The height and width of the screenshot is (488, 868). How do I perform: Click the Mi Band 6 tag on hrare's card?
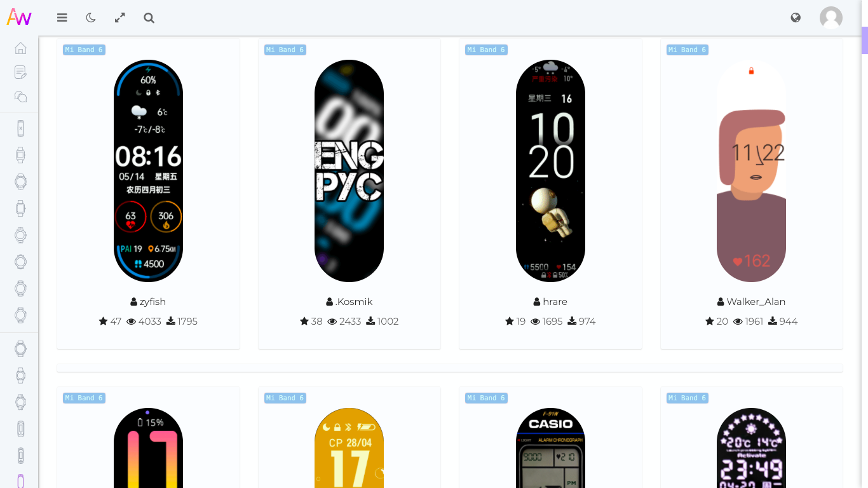pos(486,50)
